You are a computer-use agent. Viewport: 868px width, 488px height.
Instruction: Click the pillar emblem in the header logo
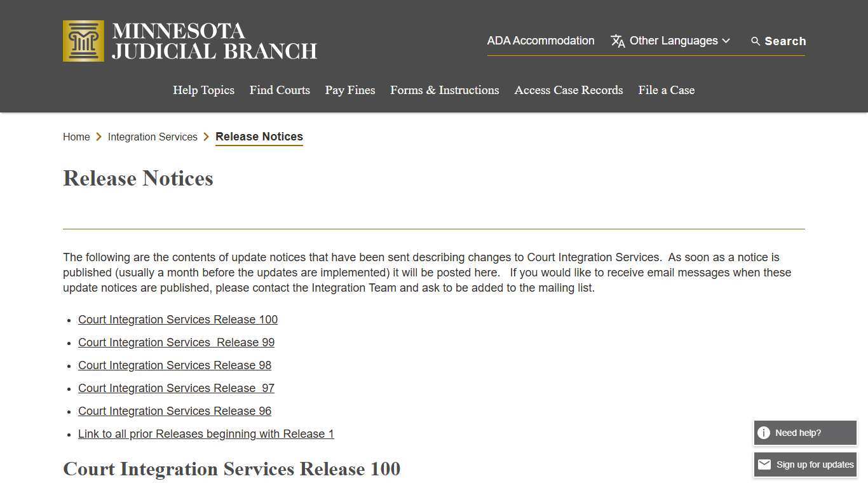click(83, 40)
